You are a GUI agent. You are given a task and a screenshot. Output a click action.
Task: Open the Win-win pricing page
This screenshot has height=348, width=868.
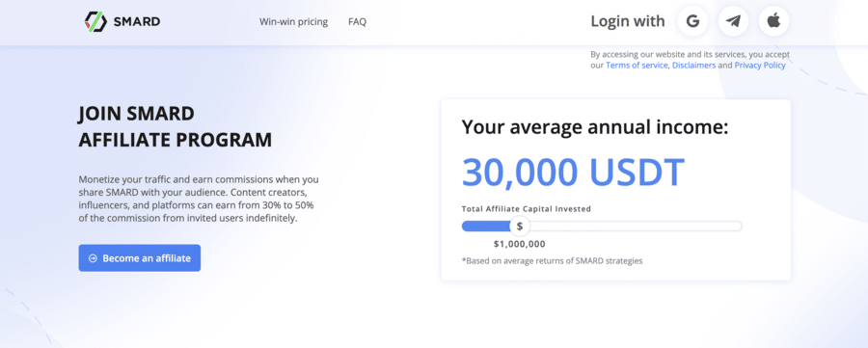293,21
